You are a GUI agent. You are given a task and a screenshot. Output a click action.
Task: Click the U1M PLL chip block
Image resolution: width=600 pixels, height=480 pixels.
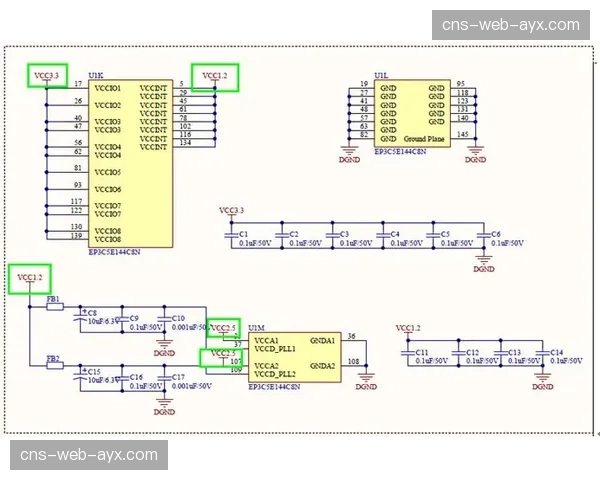pyautogui.click(x=295, y=355)
